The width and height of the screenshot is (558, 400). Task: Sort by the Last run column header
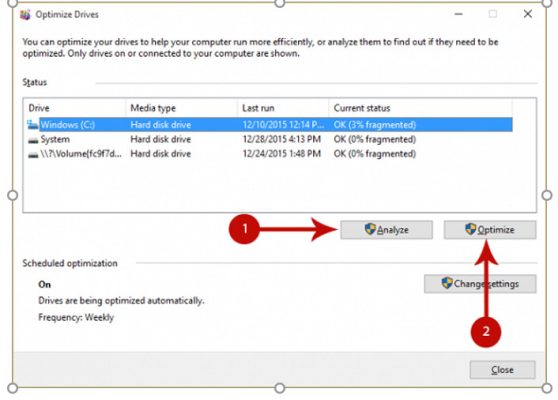pyautogui.click(x=283, y=108)
